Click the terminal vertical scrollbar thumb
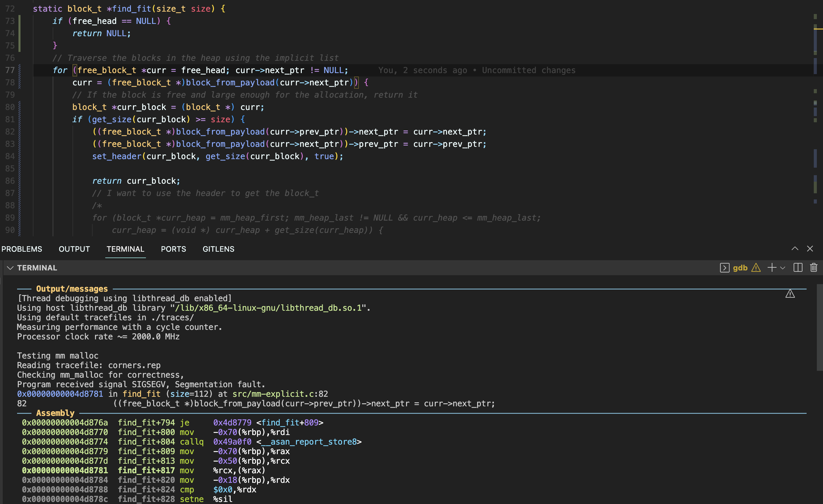Viewport: 823px width, 504px height. 819,328
